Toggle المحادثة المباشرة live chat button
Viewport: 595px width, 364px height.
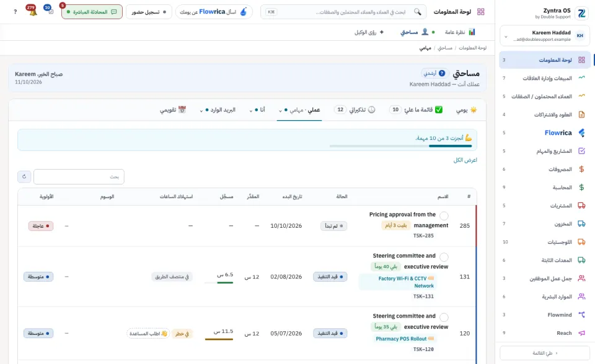[92, 12]
